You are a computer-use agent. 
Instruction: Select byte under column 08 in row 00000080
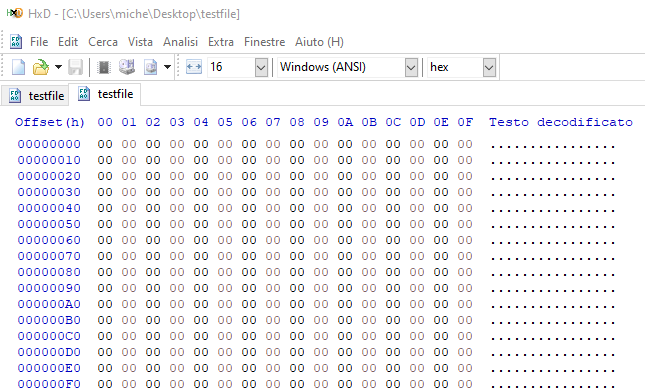pyautogui.click(x=297, y=272)
